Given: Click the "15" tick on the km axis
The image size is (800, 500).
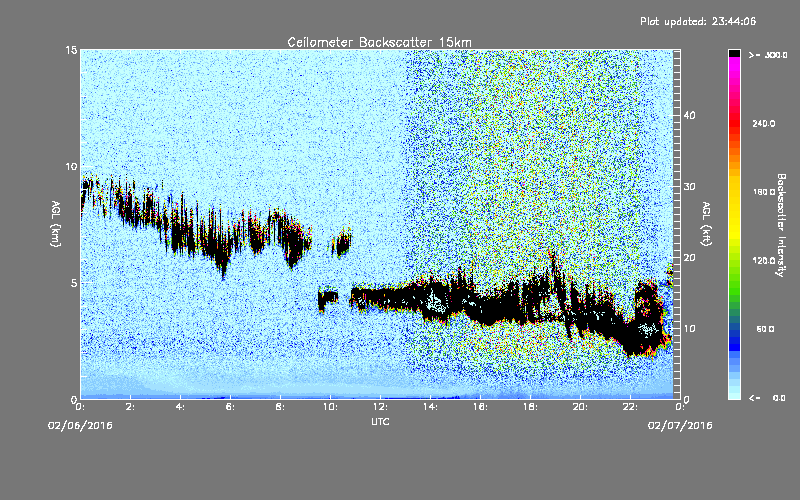Looking at the screenshot, I should click(71, 50).
